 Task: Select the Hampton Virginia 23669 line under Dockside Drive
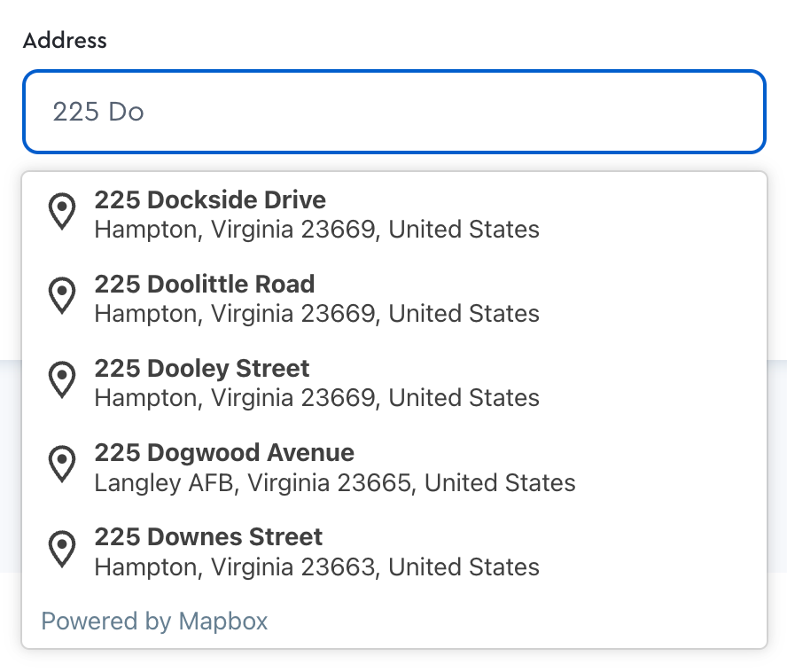[x=316, y=229]
